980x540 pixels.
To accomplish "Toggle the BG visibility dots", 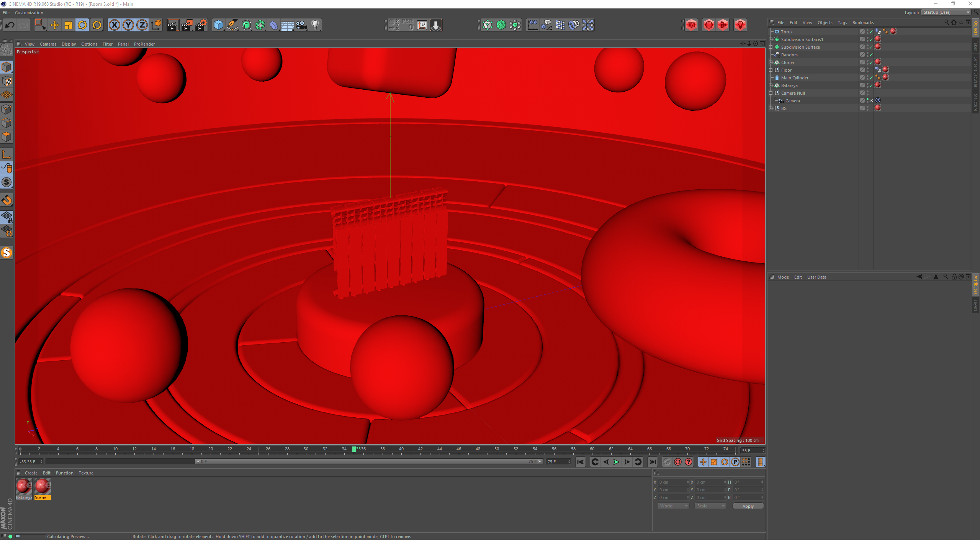I will [867, 108].
